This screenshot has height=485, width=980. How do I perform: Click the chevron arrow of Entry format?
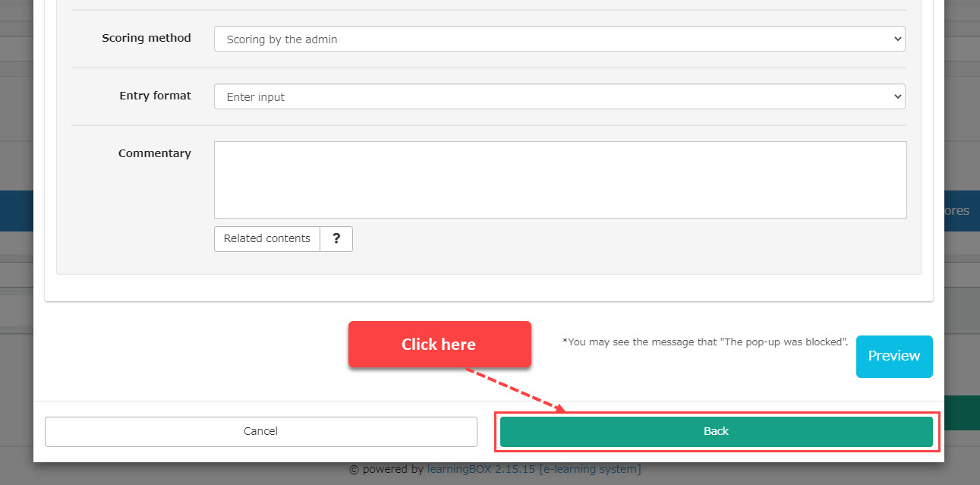point(898,96)
